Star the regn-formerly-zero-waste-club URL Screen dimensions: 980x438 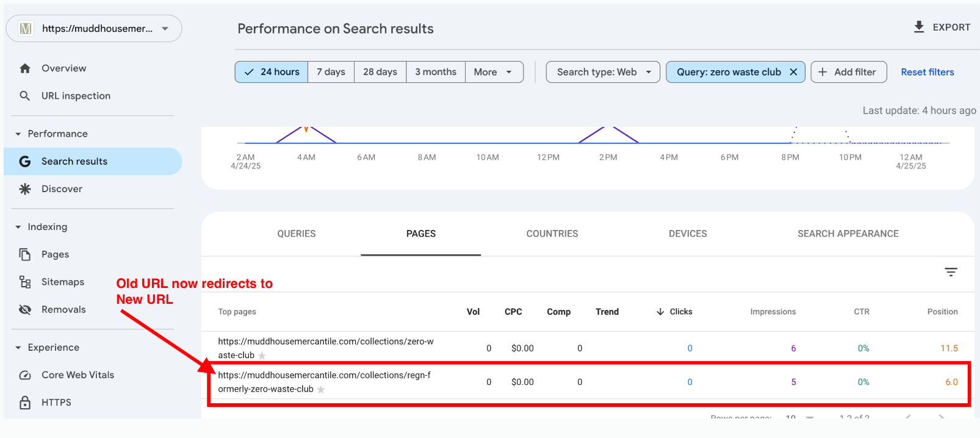click(321, 389)
